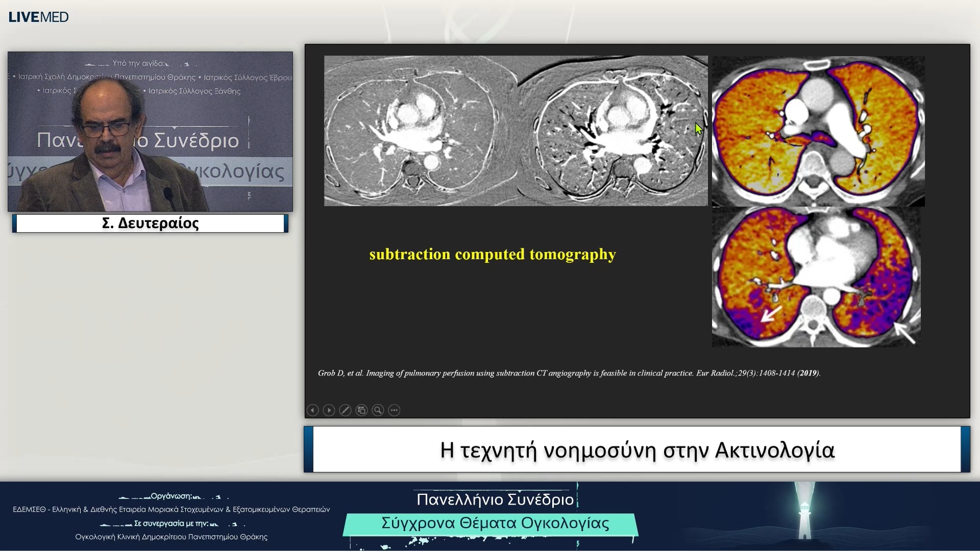Click the Grob D et al. citation
This screenshot has width=980, height=551.
click(569, 373)
